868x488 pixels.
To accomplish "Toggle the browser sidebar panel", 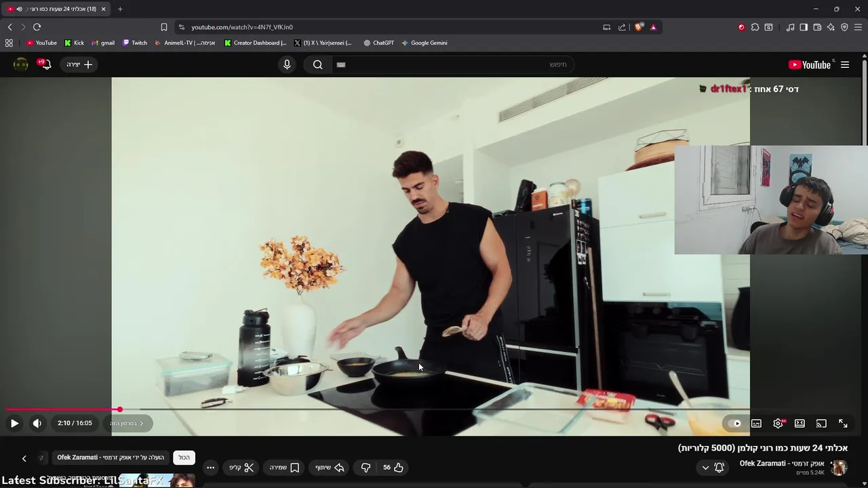I will click(804, 27).
